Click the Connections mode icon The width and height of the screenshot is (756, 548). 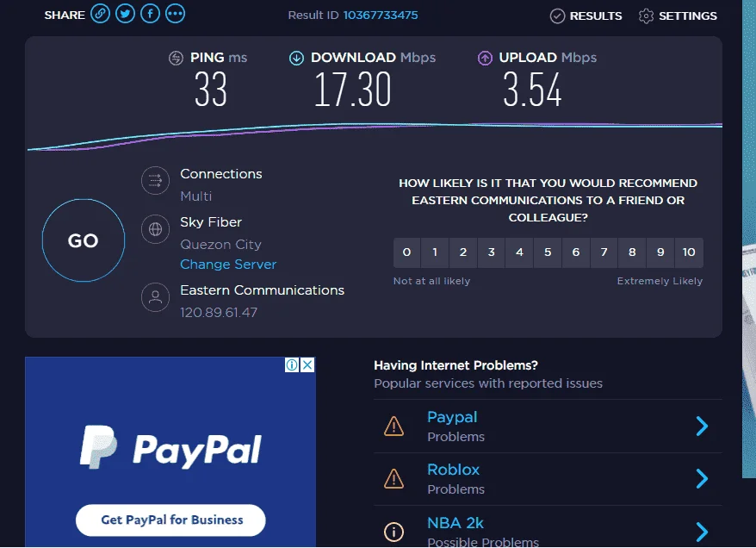[x=155, y=180]
